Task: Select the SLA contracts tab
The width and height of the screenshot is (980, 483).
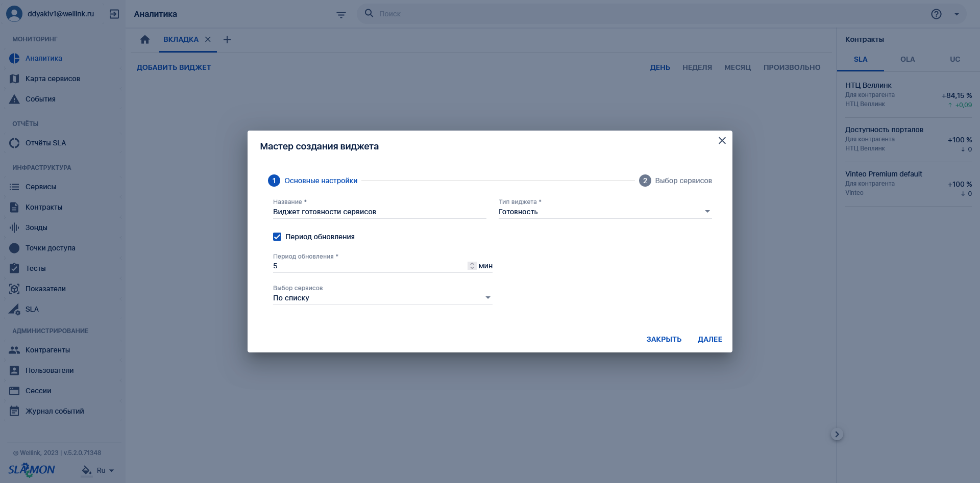Action: [x=861, y=59]
